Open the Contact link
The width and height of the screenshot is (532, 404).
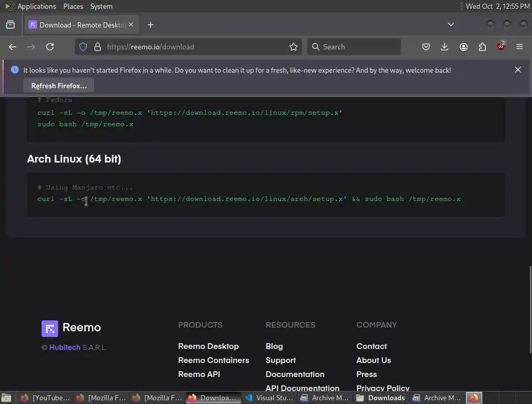coord(371,346)
